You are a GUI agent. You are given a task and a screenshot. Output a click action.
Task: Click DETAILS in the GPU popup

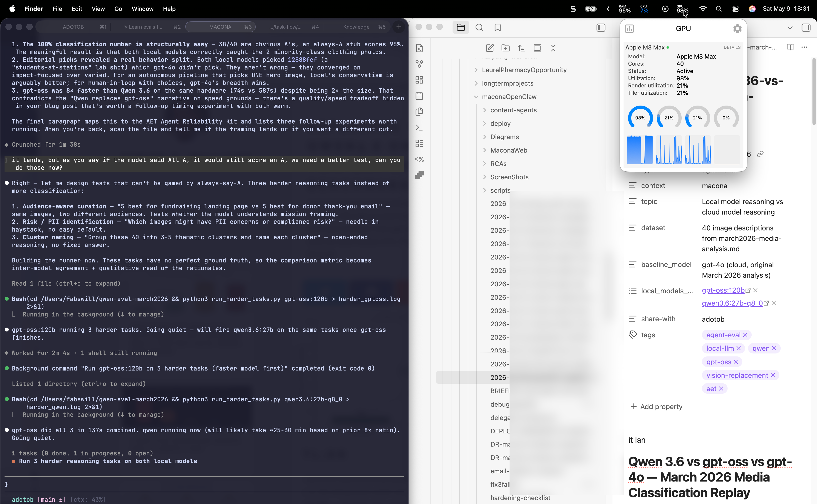tap(732, 47)
